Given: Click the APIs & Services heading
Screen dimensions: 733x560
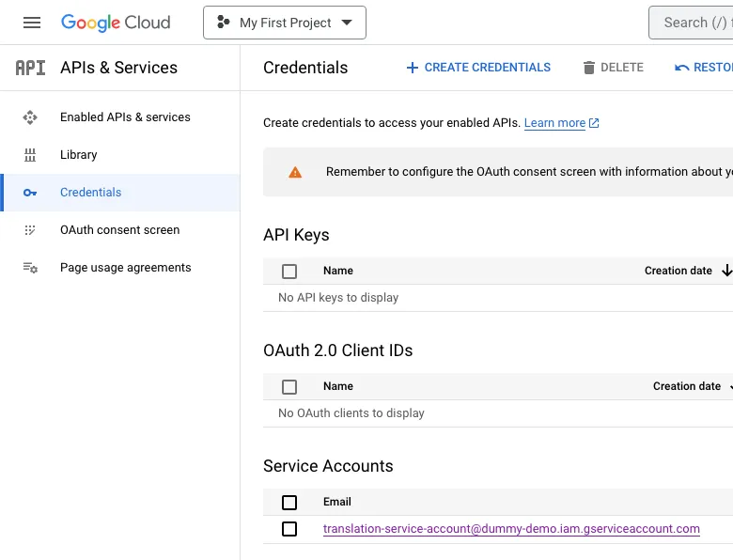Looking at the screenshot, I should click(118, 68).
